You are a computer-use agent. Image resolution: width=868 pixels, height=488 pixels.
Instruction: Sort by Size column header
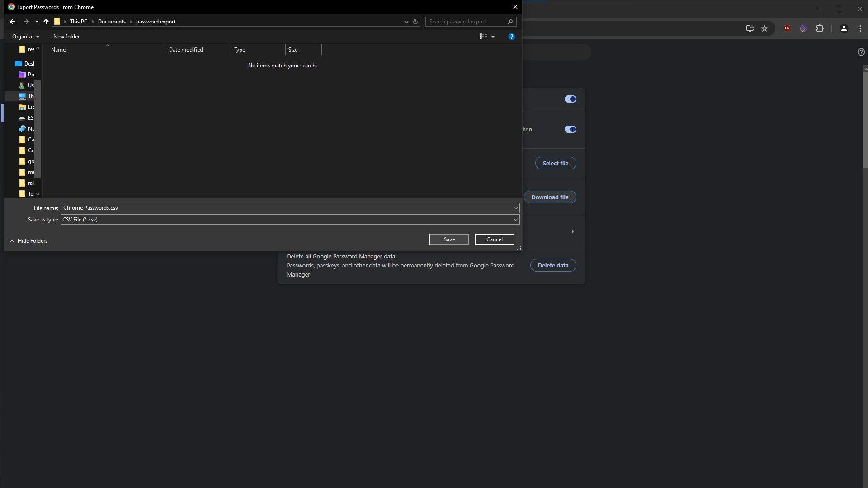(303, 50)
